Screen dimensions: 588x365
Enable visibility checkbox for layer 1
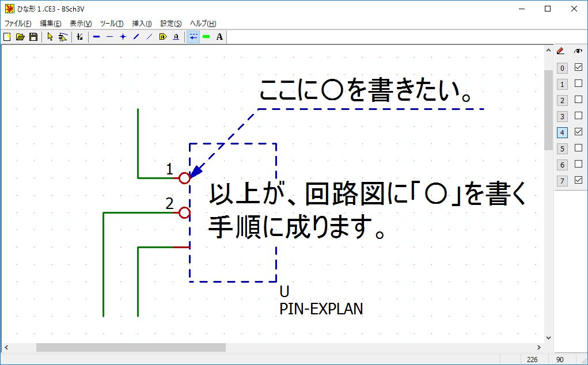(x=578, y=83)
